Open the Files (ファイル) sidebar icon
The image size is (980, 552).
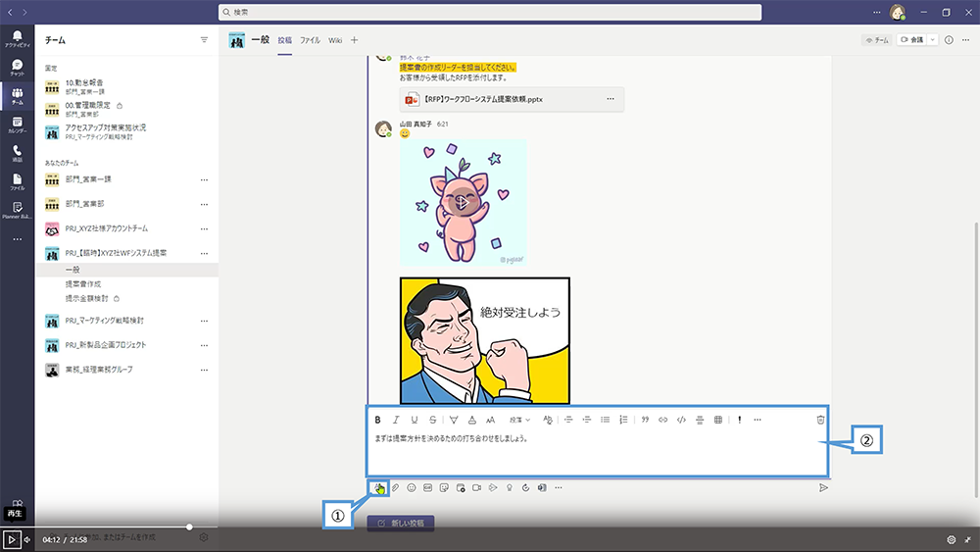17,182
